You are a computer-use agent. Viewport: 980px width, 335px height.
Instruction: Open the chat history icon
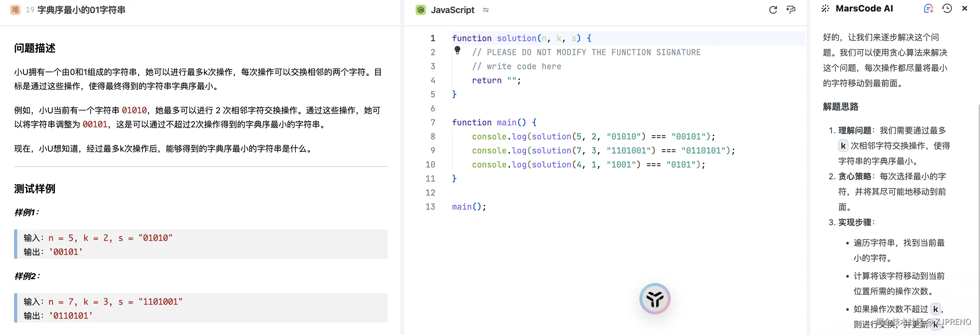pyautogui.click(x=947, y=8)
